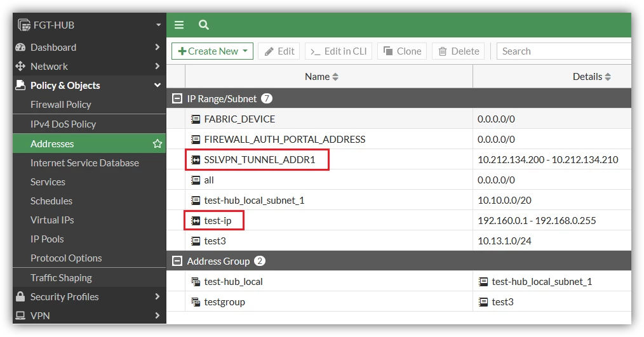Select the testgroup group name
The image size is (644, 337).
[x=224, y=302]
